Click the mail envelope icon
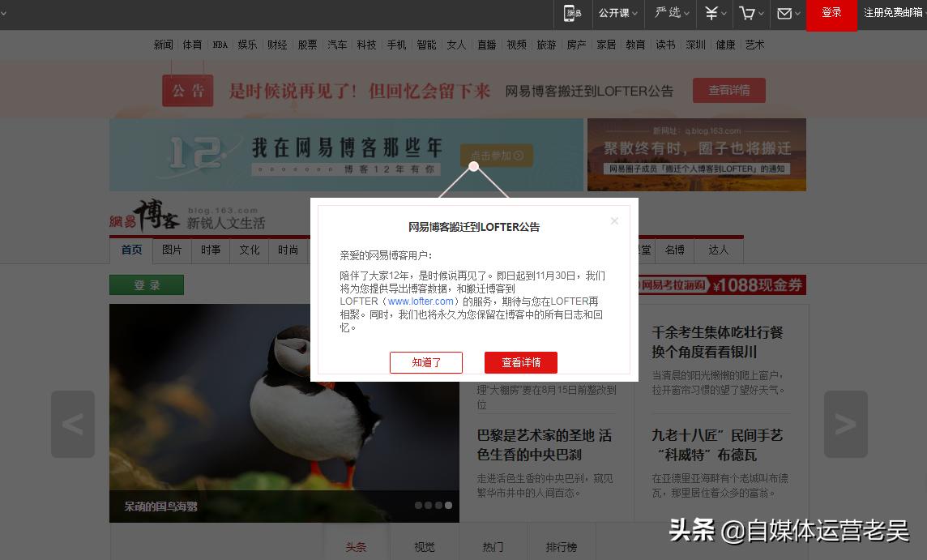 pyautogui.click(x=783, y=14)
